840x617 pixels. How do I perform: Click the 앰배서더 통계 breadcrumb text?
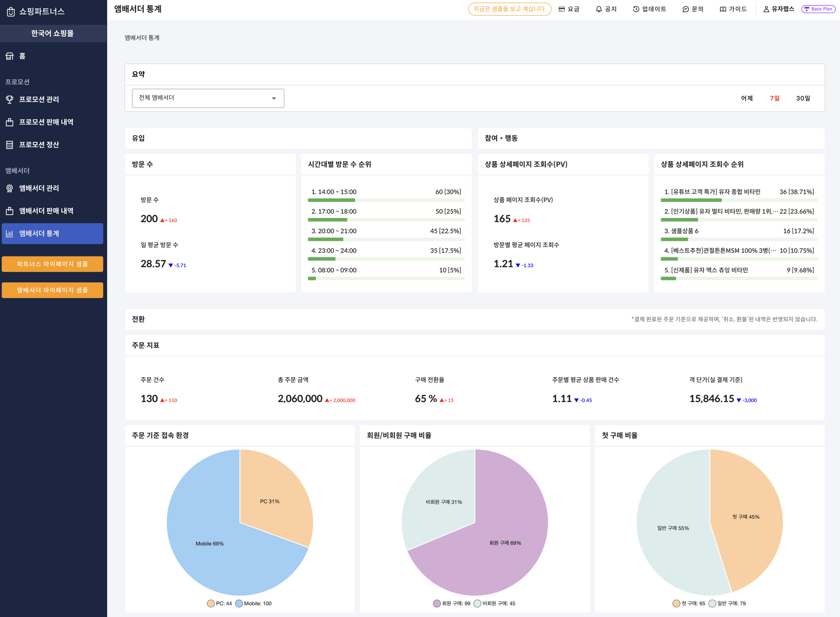pyautogui.click(x=142, y=38)
